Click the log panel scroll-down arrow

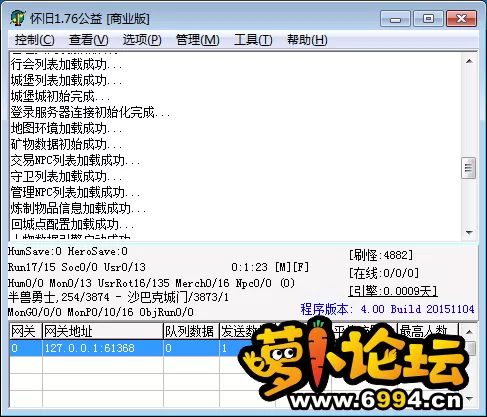coord(469,232)
